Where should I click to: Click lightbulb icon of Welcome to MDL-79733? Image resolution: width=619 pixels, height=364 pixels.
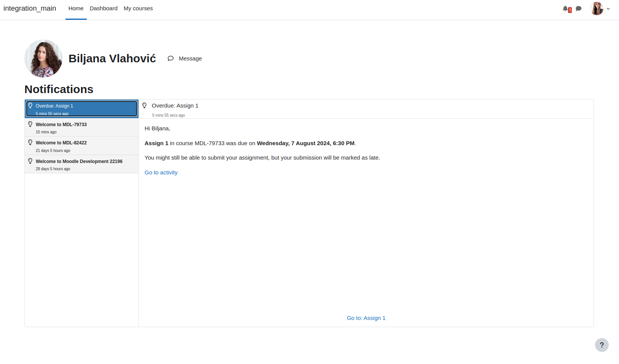[x=30, y=124]
